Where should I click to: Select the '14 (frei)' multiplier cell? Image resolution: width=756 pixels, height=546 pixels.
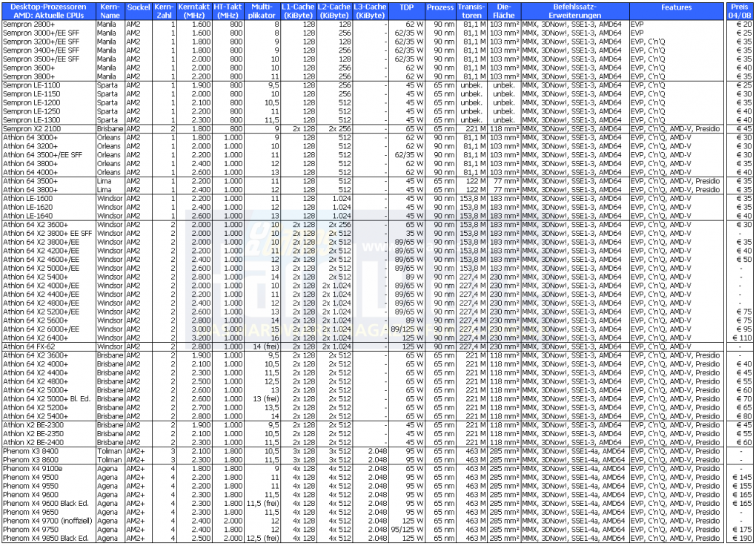click(x=266, y=346)
